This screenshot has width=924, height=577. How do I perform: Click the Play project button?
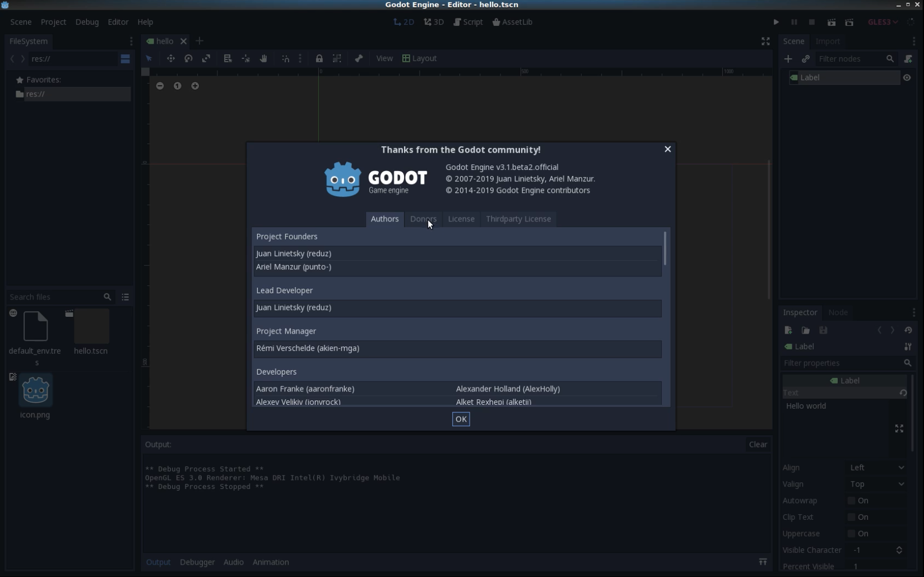pyautogui.click(x=776, y=22)
